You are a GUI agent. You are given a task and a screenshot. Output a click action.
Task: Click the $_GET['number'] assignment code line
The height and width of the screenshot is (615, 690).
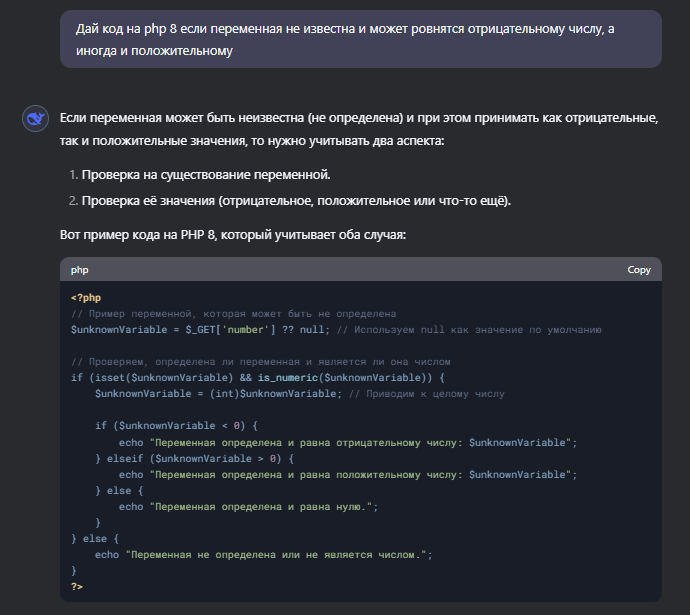pyautogui.click(x=200, y=329)
